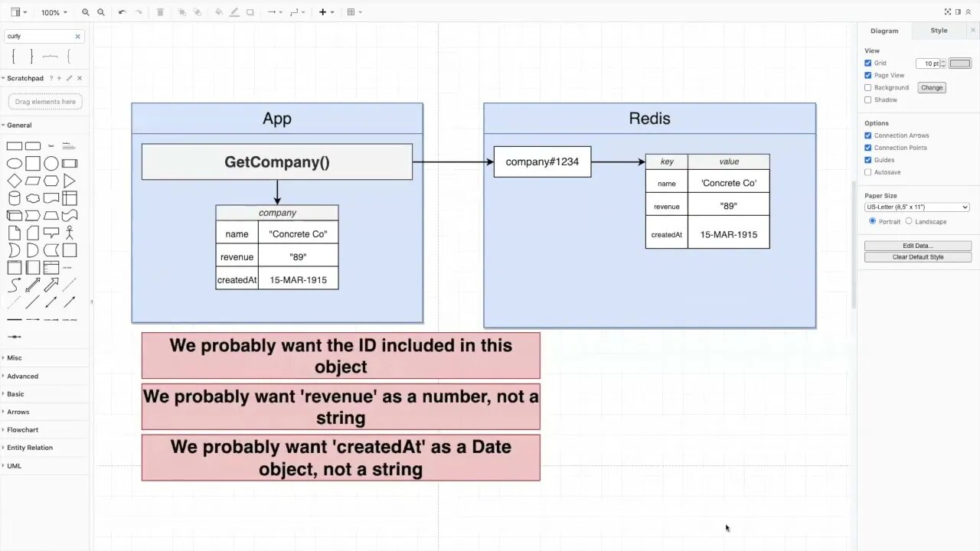The width and height of the screenshot is (980, 551).
Task: Expand the Basic shapes section
Action: pyautogui.click(x=44, y=394)
